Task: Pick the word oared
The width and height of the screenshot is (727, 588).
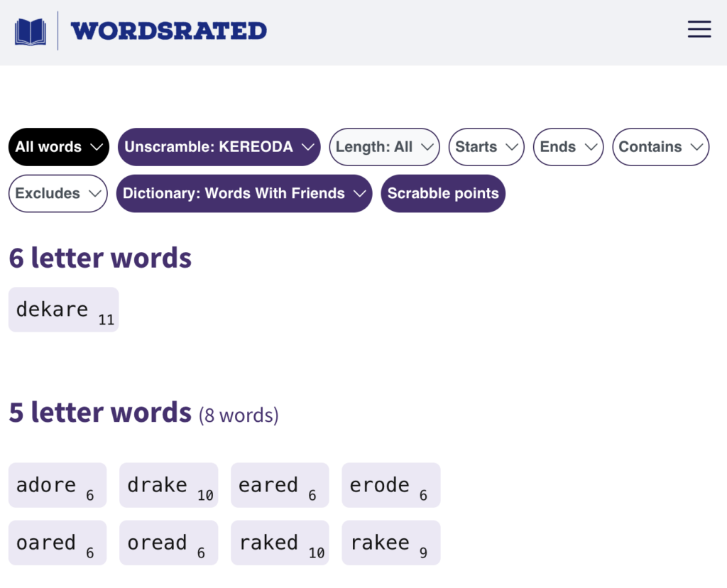Action: click(x=57, y=543)
